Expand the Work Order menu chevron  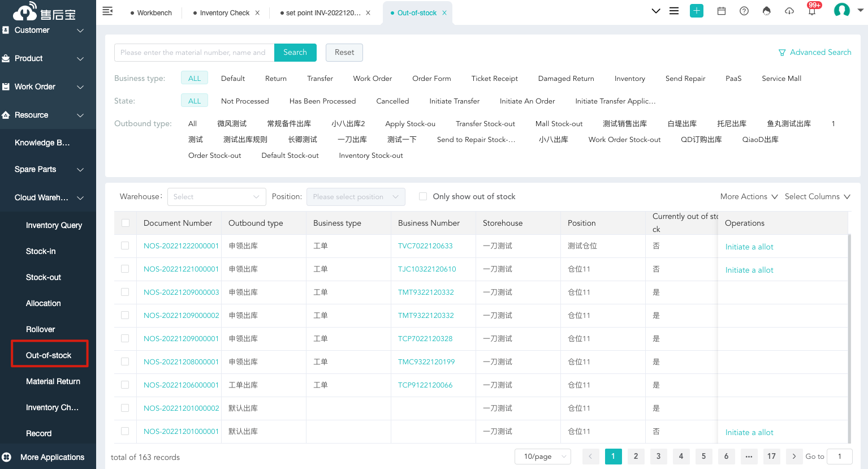80,87
